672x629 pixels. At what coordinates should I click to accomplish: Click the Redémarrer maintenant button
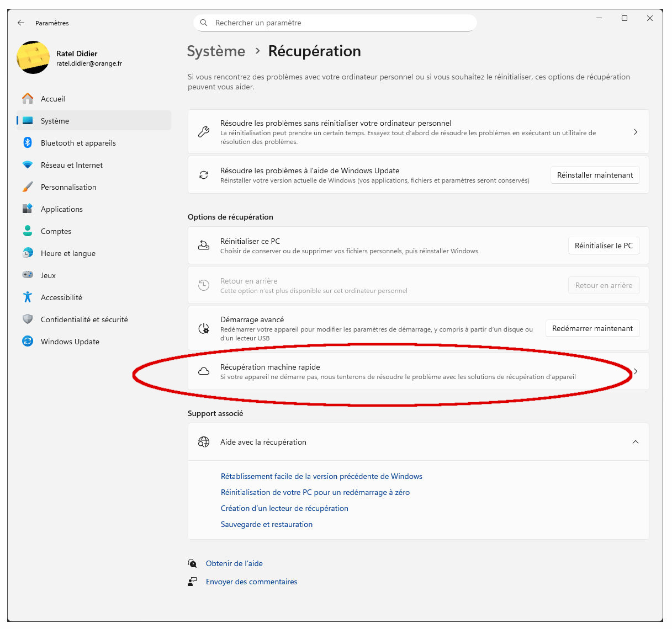(592, 328)
